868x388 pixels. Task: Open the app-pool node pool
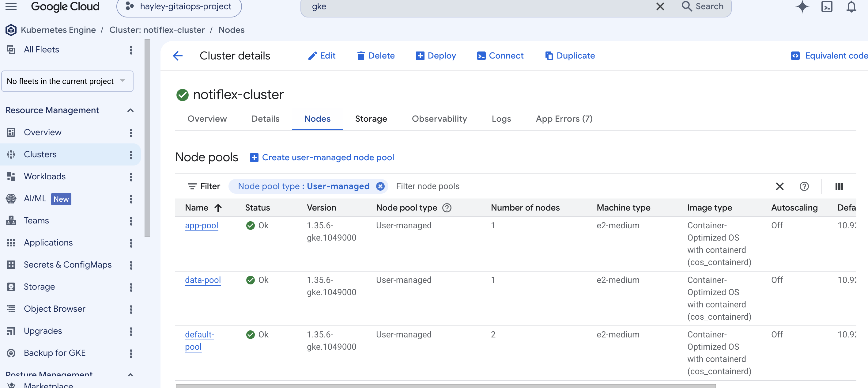(202, 226)
